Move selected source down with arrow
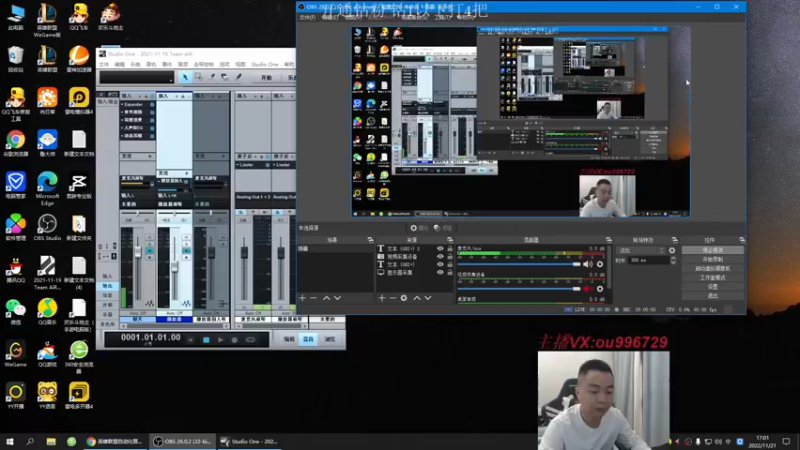This screenshot has height=450, width=800. 429,298
